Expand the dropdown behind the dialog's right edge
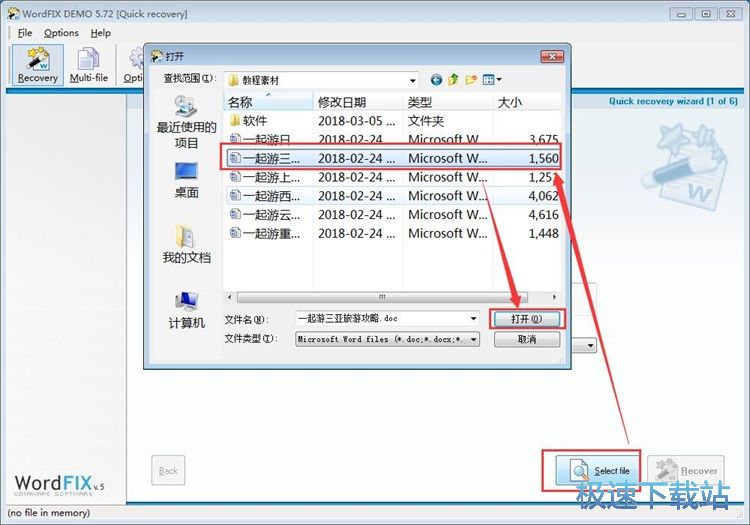This screenshot has height=525, width=750. click(591, 345)
